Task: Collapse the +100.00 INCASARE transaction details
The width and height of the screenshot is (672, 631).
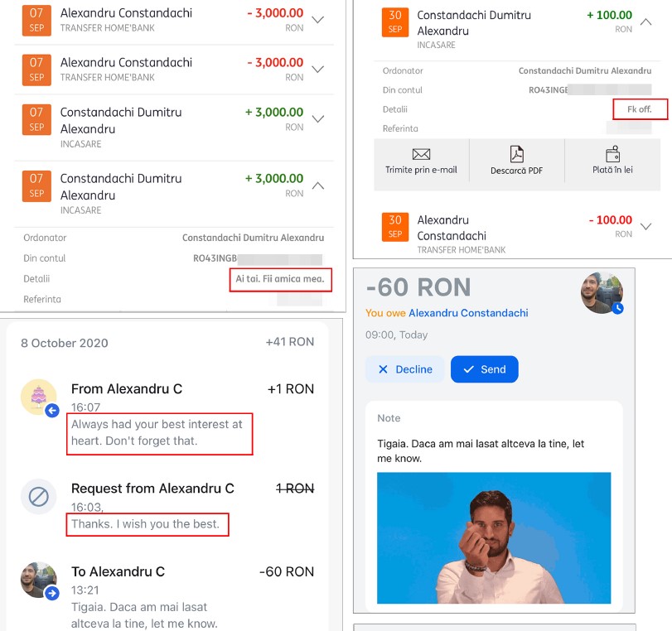Action: point(645,22)
